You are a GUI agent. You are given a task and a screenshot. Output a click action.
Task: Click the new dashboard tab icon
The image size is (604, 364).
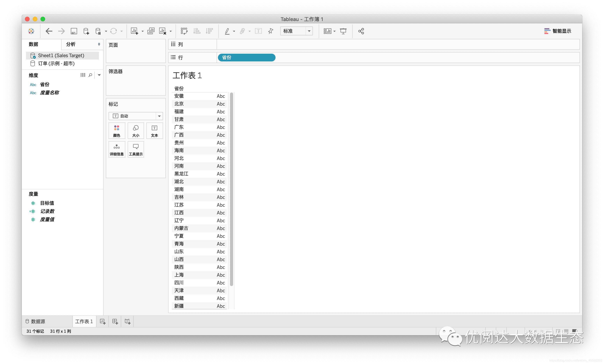[115, 322]
